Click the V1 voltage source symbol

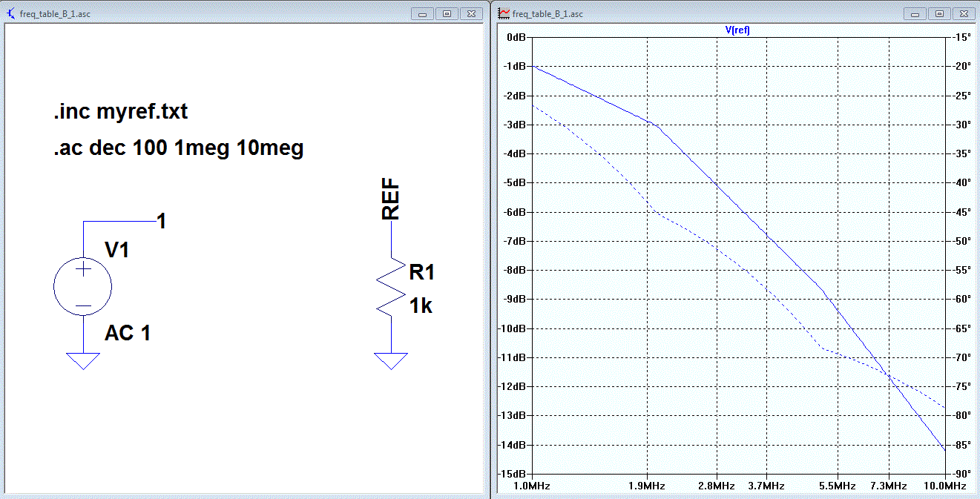click(83, 287)
